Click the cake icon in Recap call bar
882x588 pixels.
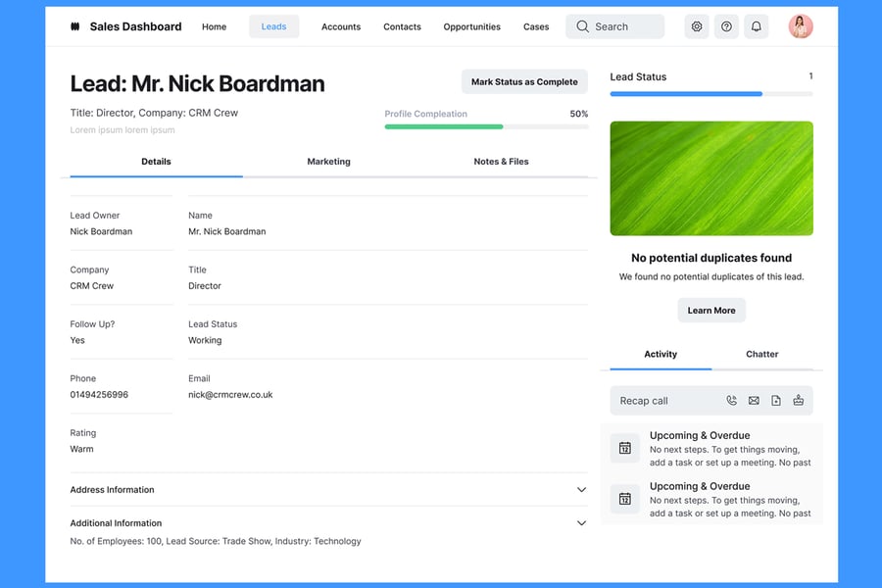tap(798, 401)
